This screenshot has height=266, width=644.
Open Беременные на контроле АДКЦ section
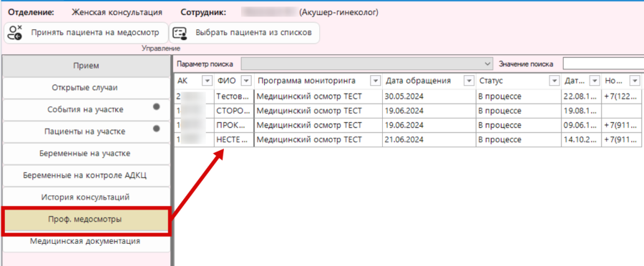87,176
